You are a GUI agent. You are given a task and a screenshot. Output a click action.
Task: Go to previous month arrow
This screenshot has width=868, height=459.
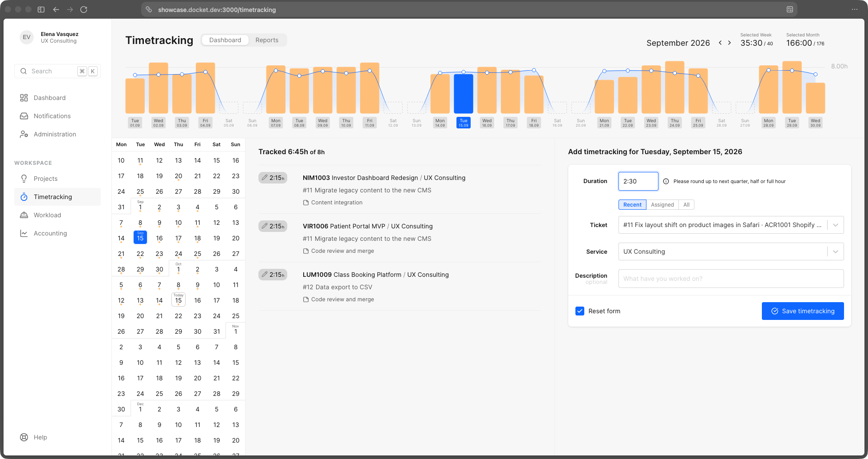tap(720, 43)
